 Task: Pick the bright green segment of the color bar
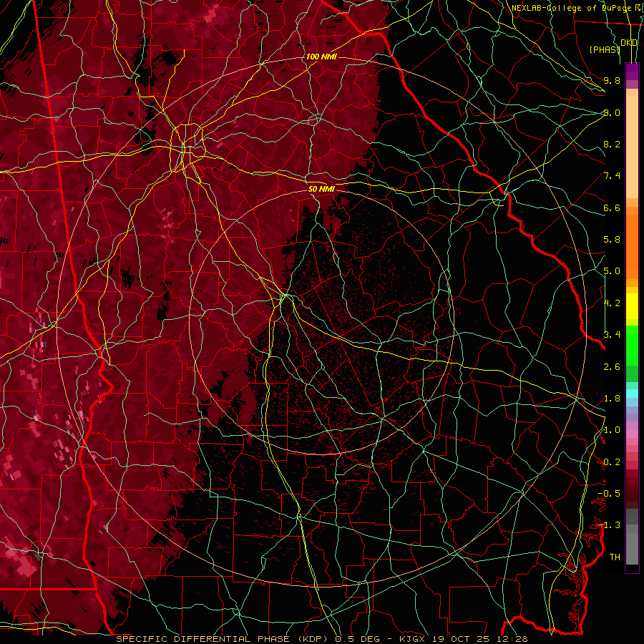pos(632,345)
